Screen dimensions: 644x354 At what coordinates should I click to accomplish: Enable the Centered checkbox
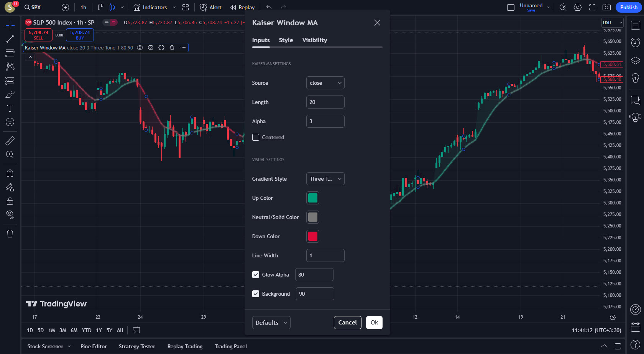[256, 137]
